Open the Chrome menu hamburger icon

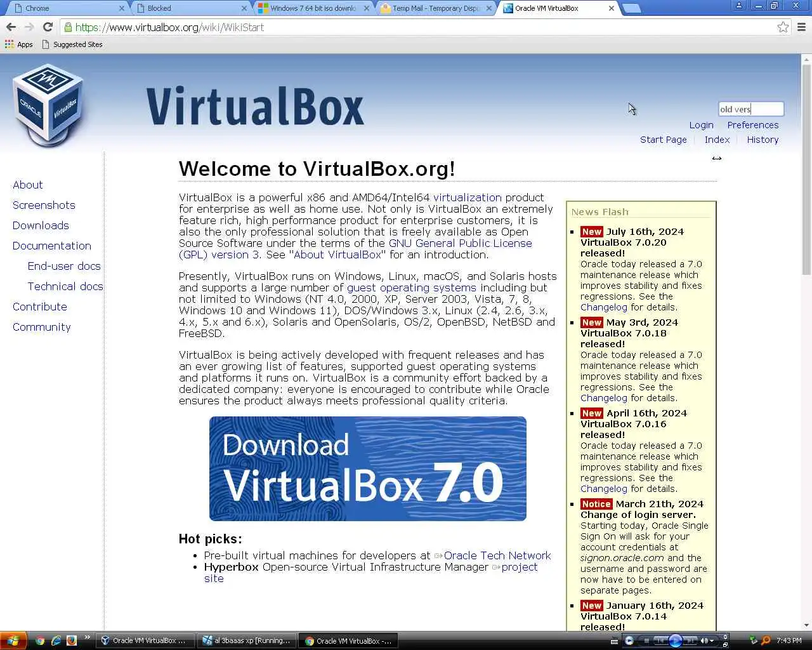[x=801, y=27]
